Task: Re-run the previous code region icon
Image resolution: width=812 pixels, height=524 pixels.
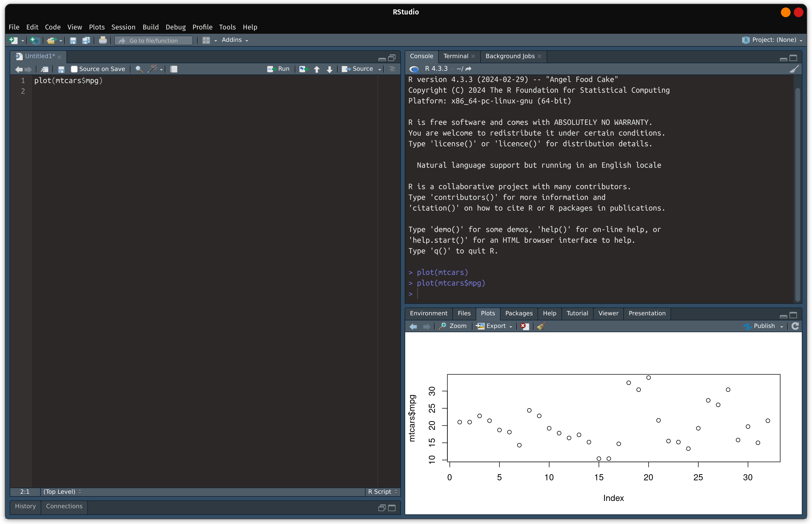Action: 303,69
